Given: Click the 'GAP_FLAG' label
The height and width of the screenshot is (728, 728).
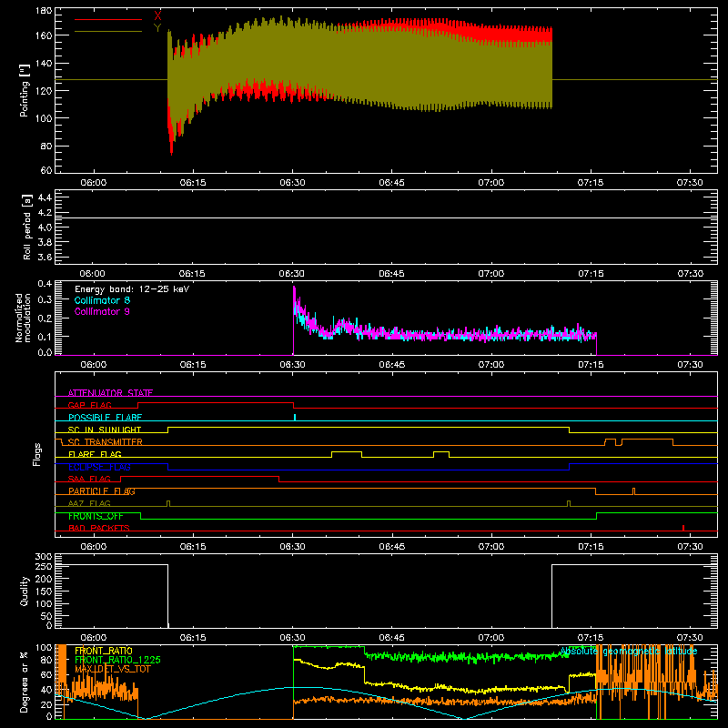Looking at the screenshot, I should click(x=89, y=405).
